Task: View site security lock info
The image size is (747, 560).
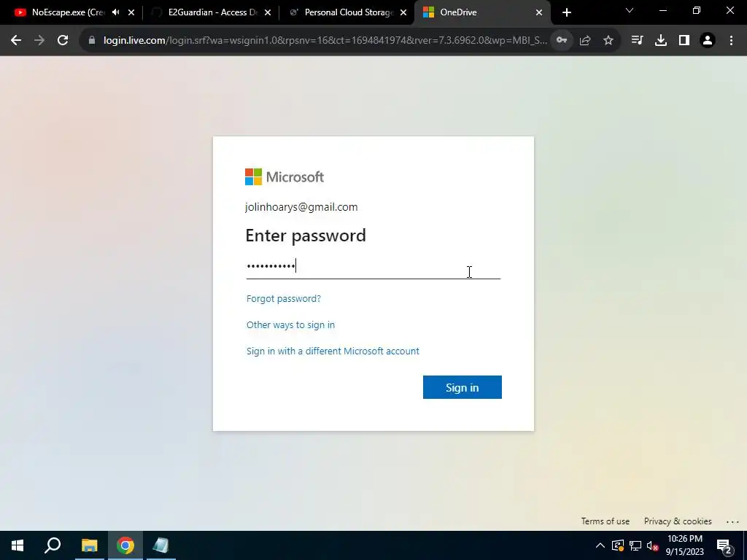Action: [x=92, y=41]
